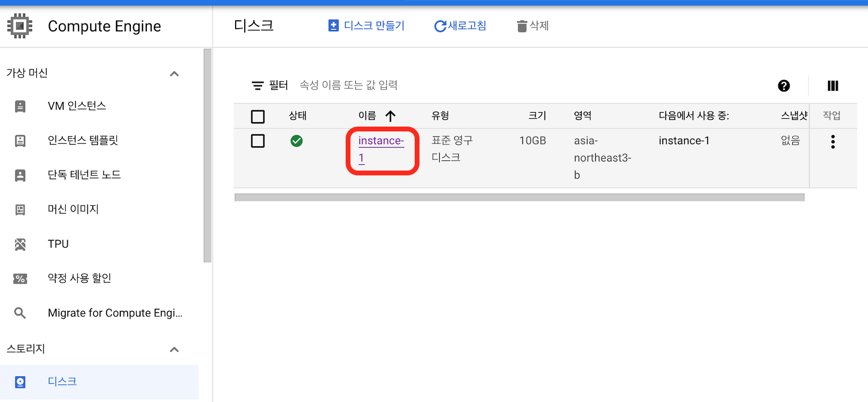This screenshot has width=868, height=402.
Task: Click the 디스크 만들기 plus icon
Action: 334,26
